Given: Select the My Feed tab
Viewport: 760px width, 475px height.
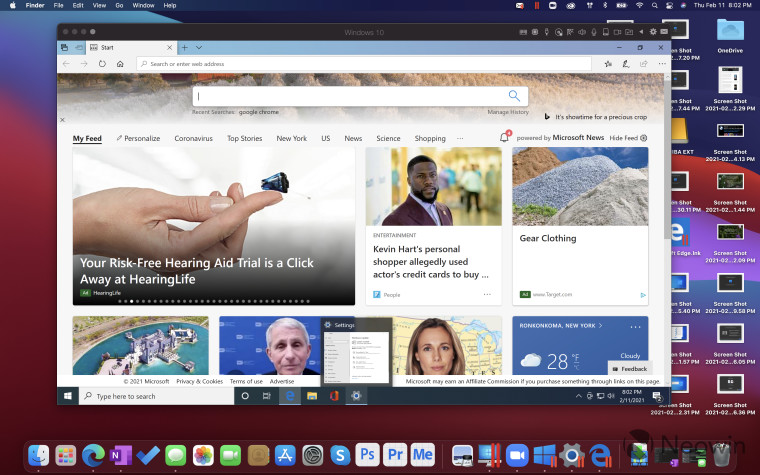Looking at the screenshot, I should [x=87, y=138].
